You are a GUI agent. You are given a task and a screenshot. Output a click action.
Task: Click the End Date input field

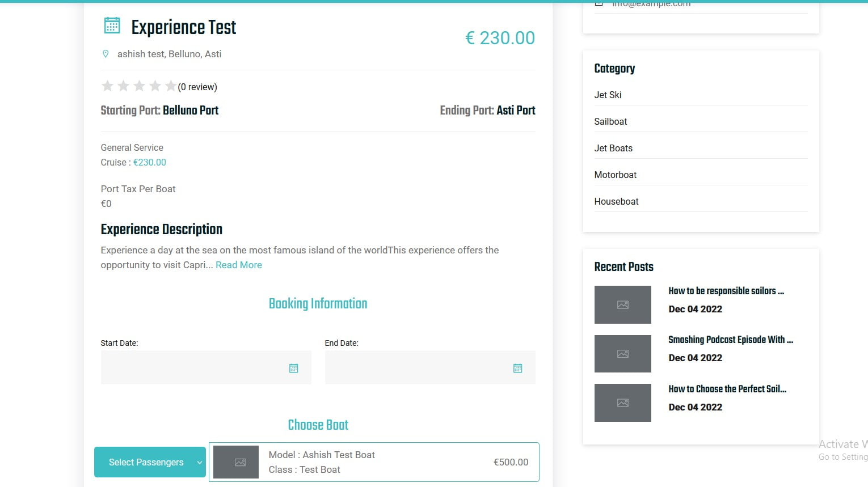point(417,367)
